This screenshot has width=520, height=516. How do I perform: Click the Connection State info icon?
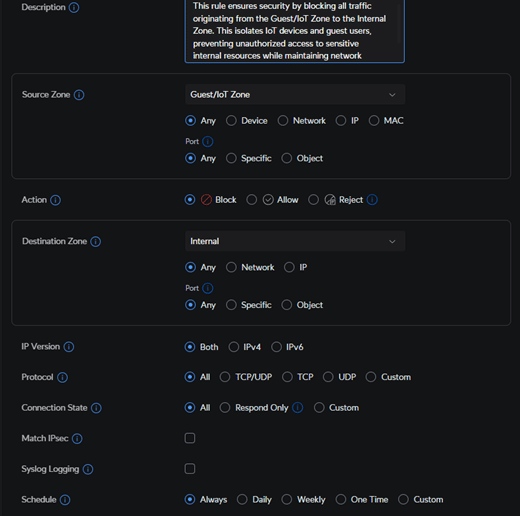click(x=96, y=408)
